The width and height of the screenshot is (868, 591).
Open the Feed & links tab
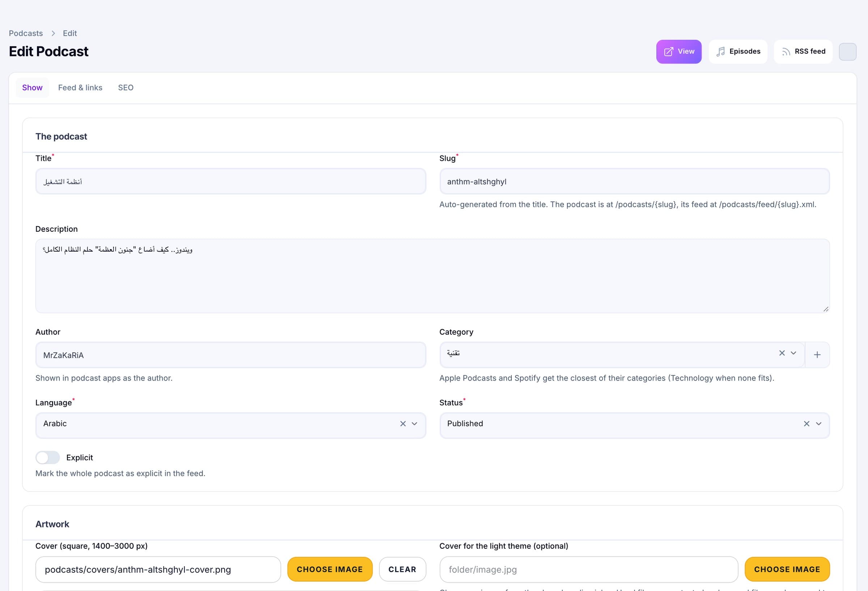(80, 87)
